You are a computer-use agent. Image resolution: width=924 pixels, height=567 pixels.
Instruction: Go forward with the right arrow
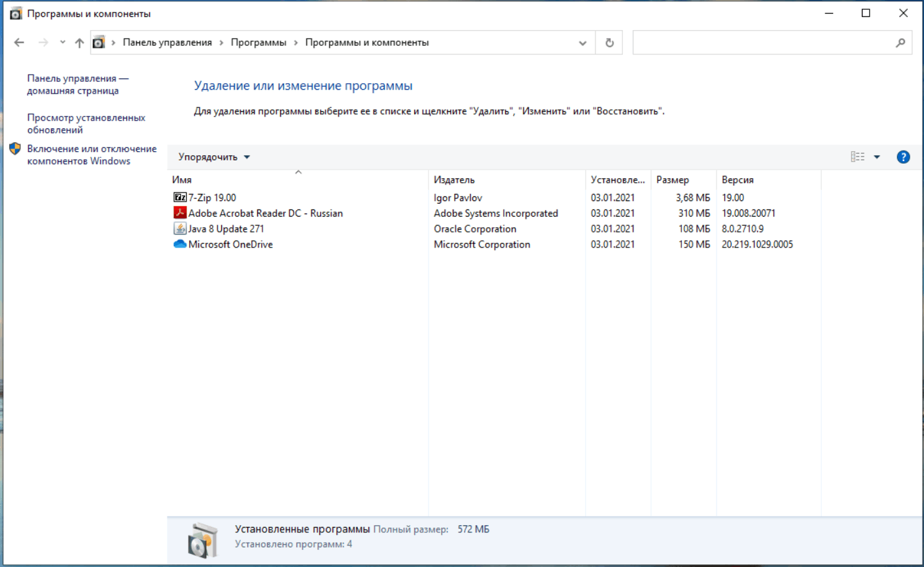click(43, 43)
